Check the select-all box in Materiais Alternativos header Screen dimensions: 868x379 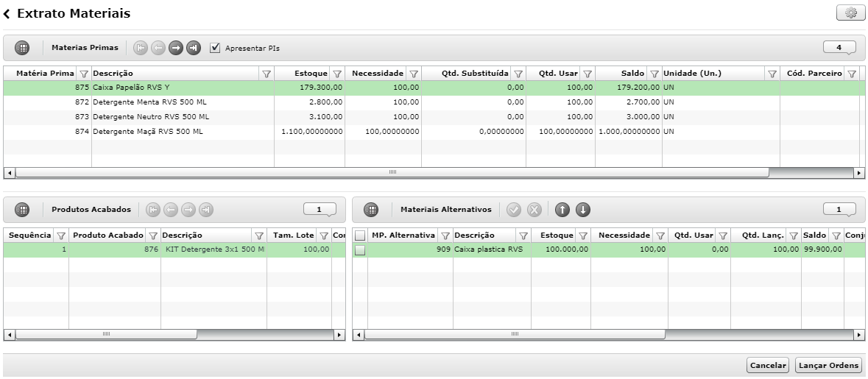tap(360, 235)
